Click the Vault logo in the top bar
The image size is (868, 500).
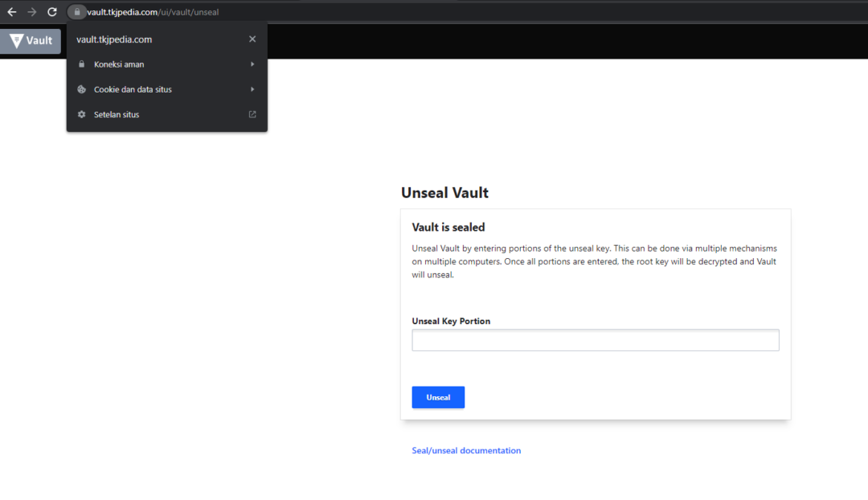point(30,41)
